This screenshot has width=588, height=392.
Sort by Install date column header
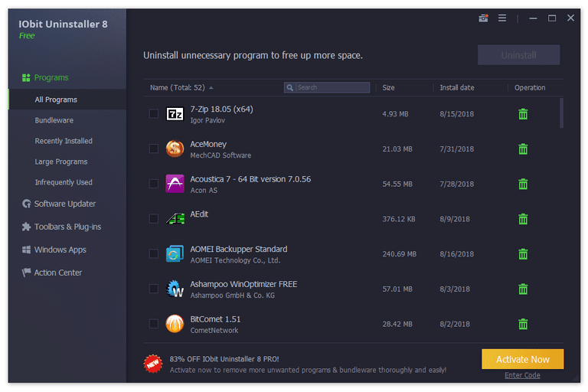[457, 88]
